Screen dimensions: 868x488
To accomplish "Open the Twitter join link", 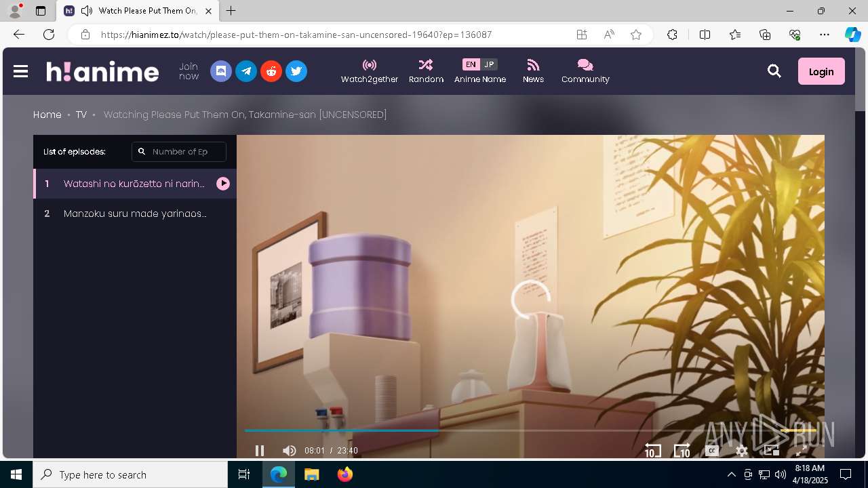I will coord(296,71).
